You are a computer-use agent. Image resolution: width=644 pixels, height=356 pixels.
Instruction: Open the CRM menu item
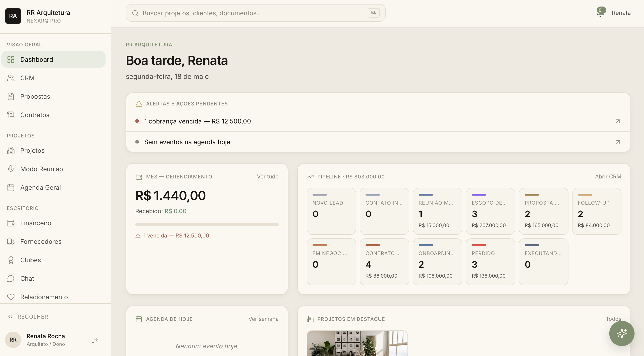[x=53, y=78]
